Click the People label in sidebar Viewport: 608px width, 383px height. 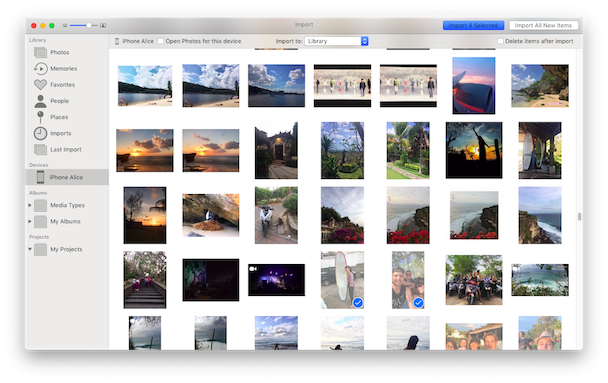click(59, 101)
